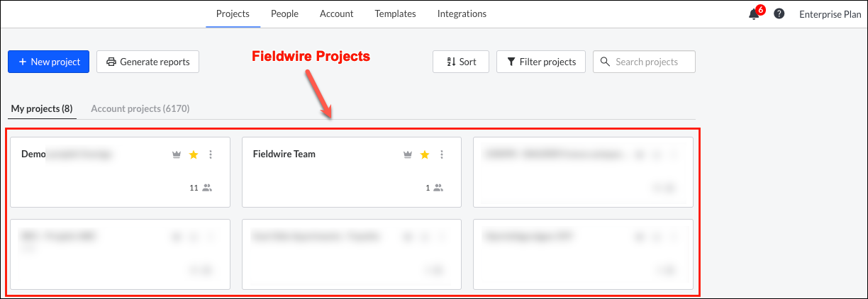Select the My projects (8) tab

click(x=42, y=108)
